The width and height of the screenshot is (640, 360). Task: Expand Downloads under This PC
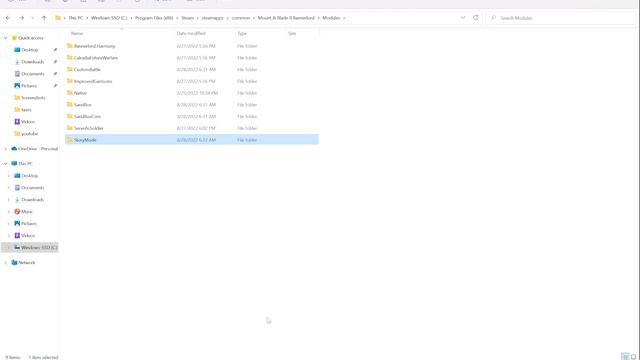click(x=9, y=200)
